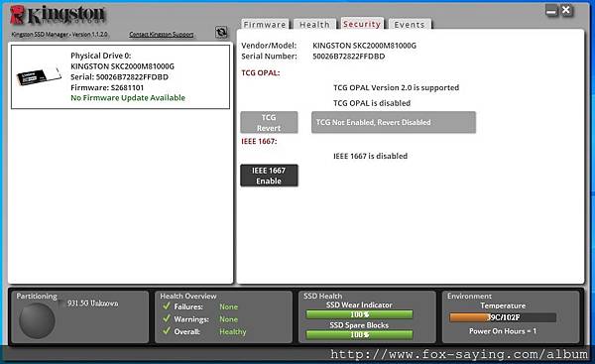Select the Physical Drive 0 entry
595x364 pixels.
(120, 76)
